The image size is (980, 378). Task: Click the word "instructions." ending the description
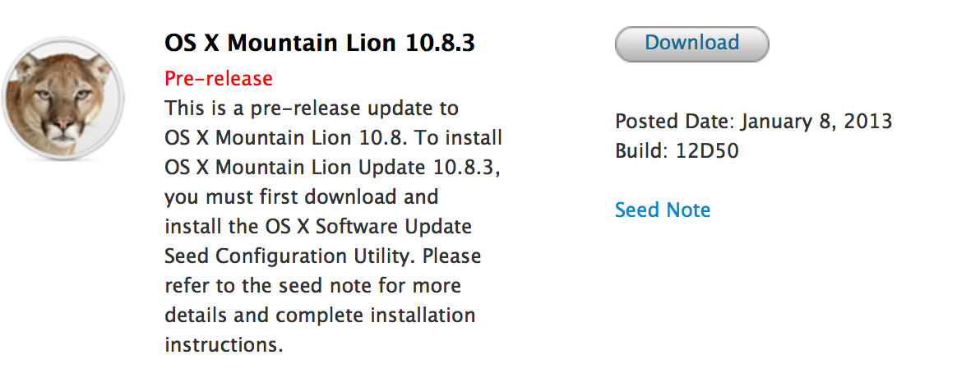224,344
